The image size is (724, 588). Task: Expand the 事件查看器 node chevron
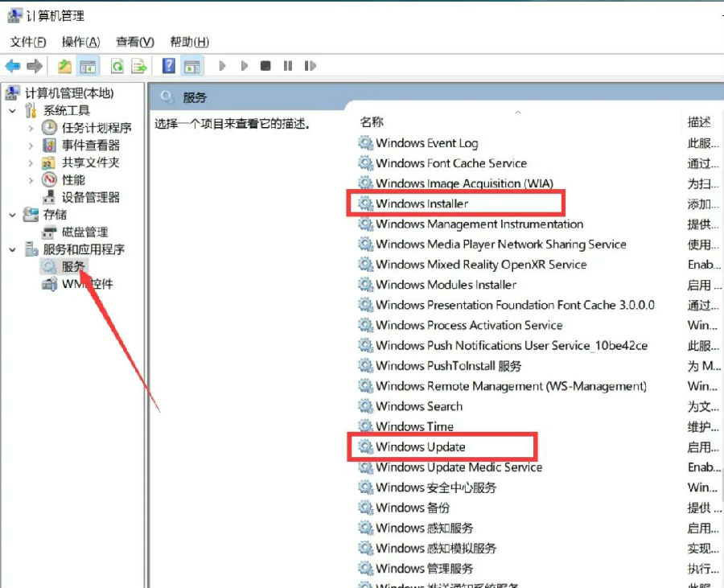31,146
